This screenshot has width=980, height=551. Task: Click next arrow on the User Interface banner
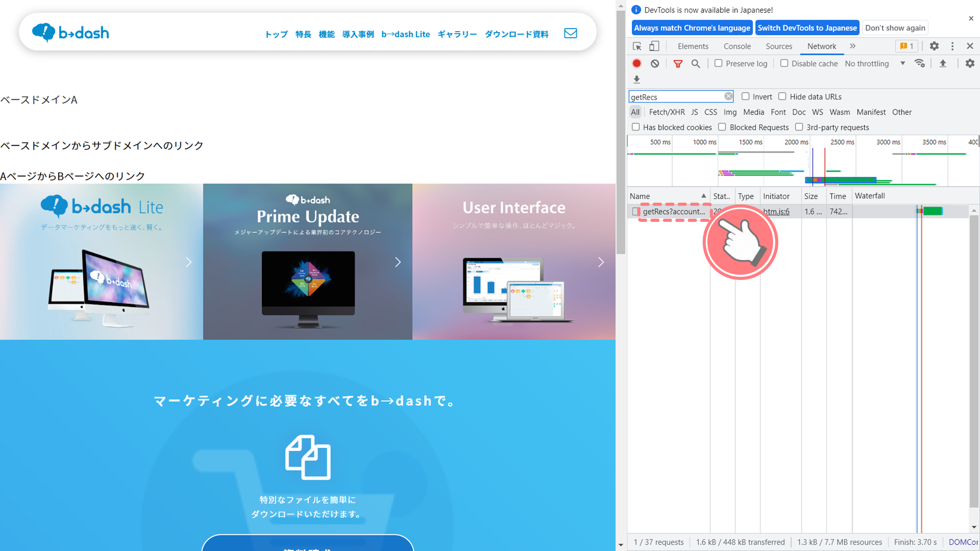tap(601, 262)
